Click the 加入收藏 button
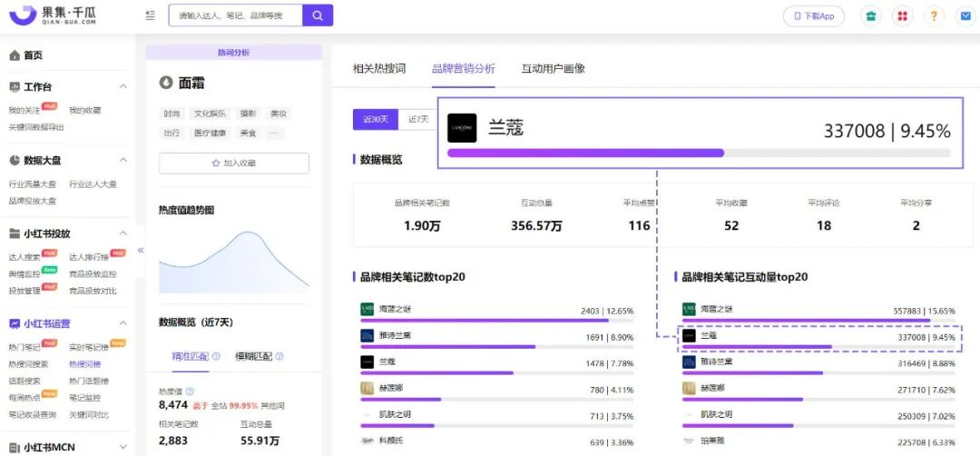 coord(234,163)
